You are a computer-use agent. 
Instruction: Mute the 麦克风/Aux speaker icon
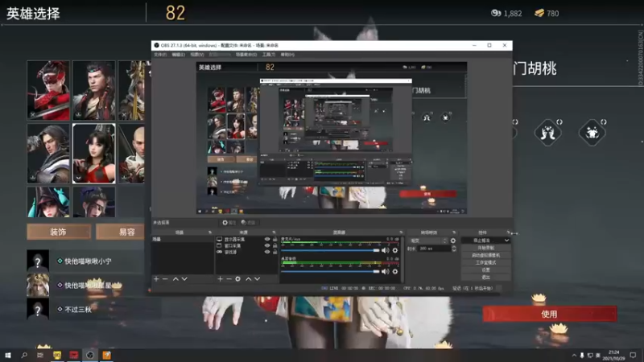tap(386, 250)
